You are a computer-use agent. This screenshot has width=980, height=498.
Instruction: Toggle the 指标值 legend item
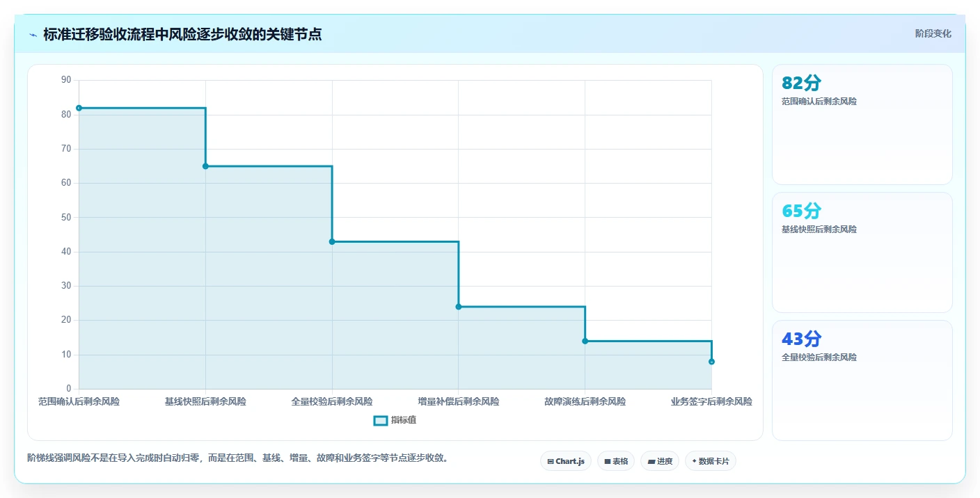click(x=395, y=420)
